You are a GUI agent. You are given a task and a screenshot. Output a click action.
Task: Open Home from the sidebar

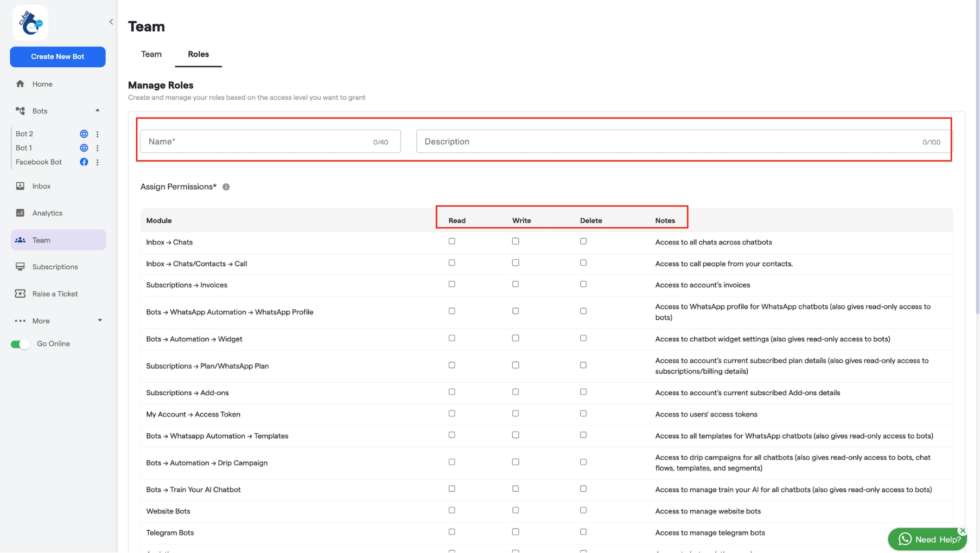coord(42,84)
